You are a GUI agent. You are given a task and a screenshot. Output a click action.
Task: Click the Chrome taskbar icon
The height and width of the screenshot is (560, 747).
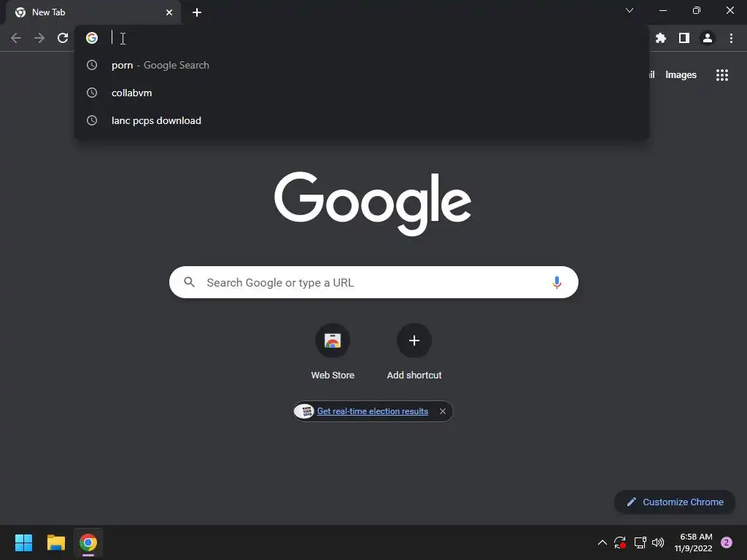(x=88, y=542)
